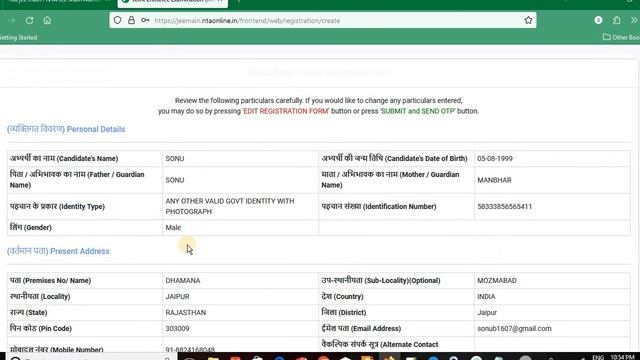Click the District label
The width and height of the screenshot is (640, 360).
[x=344, y=312]
